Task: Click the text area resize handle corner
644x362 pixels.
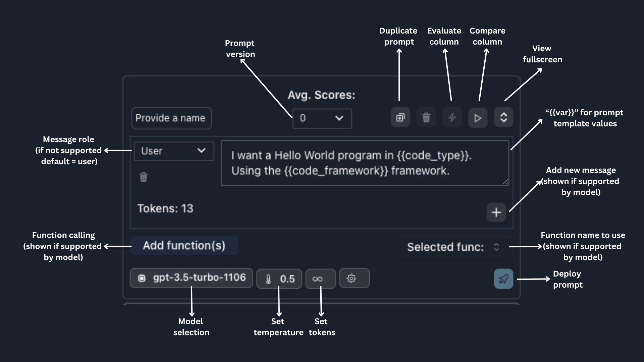Action: pyautogui.click(x=505, y=182)
